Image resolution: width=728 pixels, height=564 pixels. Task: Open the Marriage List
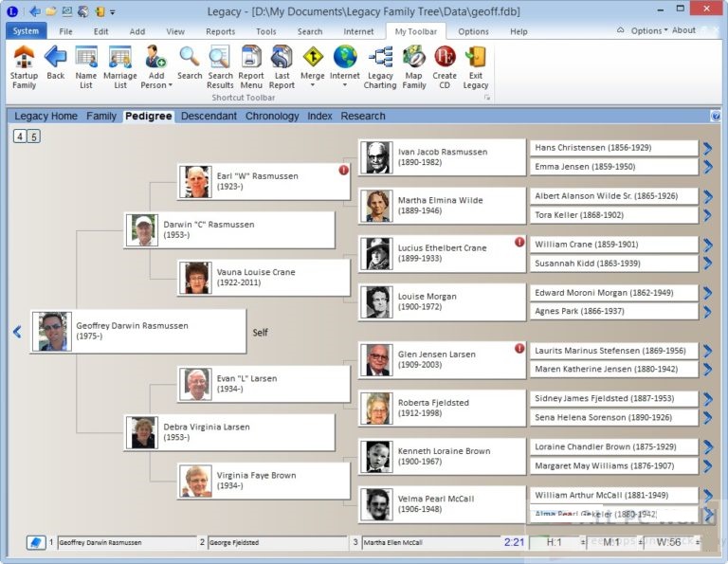tap(120, 67)
